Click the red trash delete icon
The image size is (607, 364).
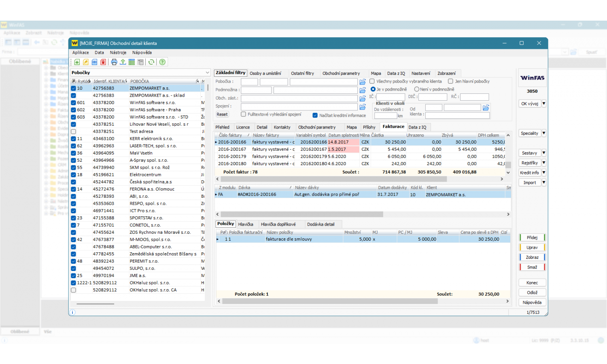tap(103, 62)
